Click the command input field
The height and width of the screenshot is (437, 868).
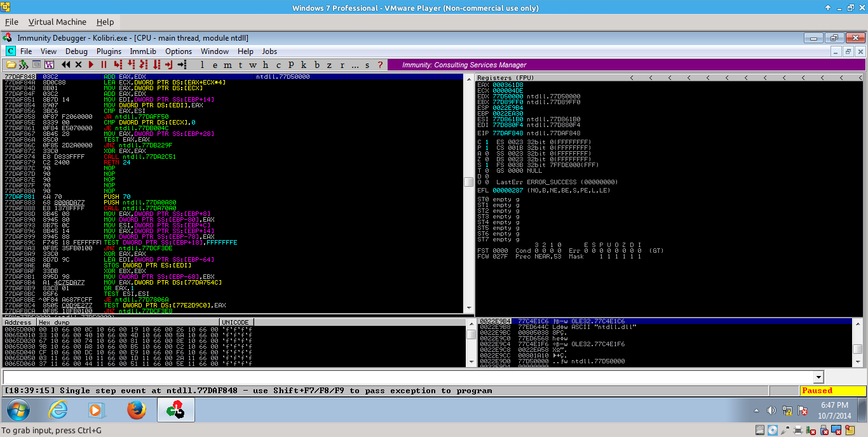click(407, 377)
